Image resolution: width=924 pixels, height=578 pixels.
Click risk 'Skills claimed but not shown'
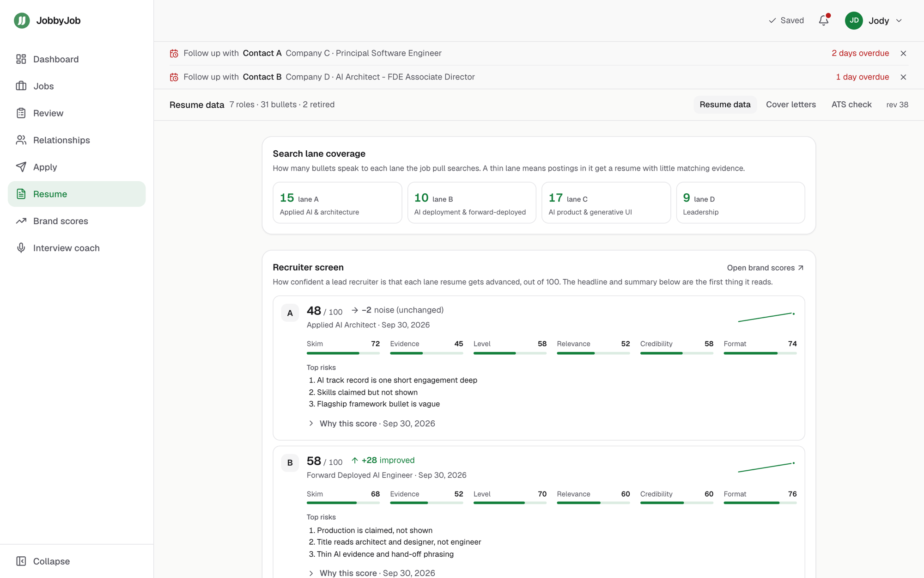coord(367,392)
